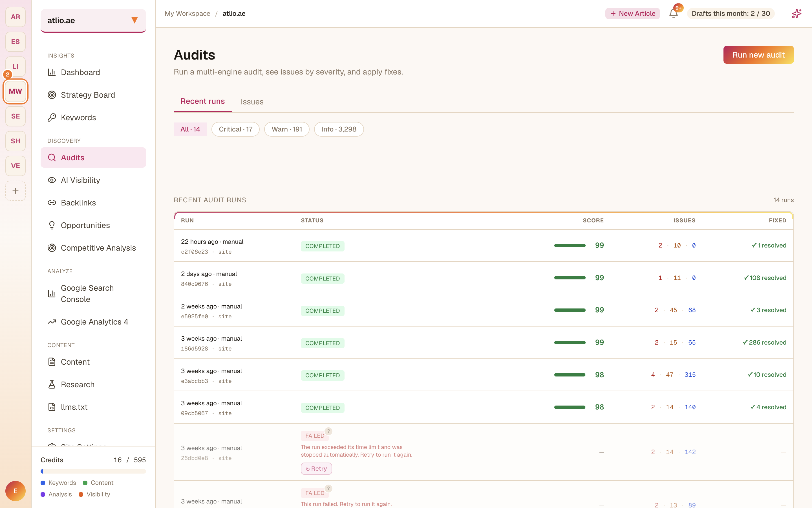Open the audit run 840c9676 row
This screenshot has width=812, height=508.
[484, 278]
